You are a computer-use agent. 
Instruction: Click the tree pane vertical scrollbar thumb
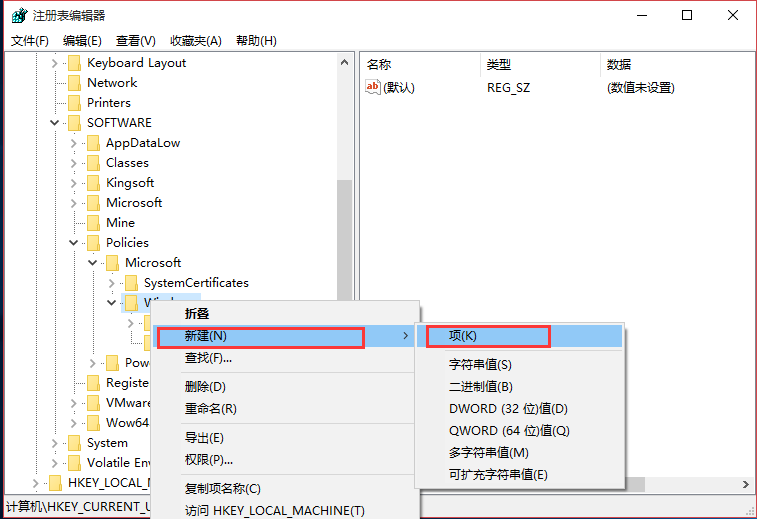point(344,240)
